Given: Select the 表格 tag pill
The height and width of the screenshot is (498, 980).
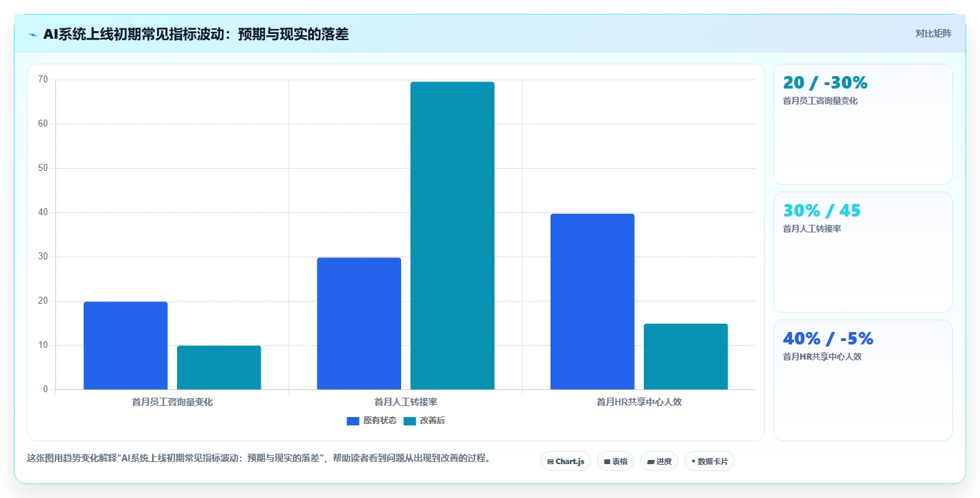Looking at the screenshot, I should pyautogui.click(x=616, y=461).
